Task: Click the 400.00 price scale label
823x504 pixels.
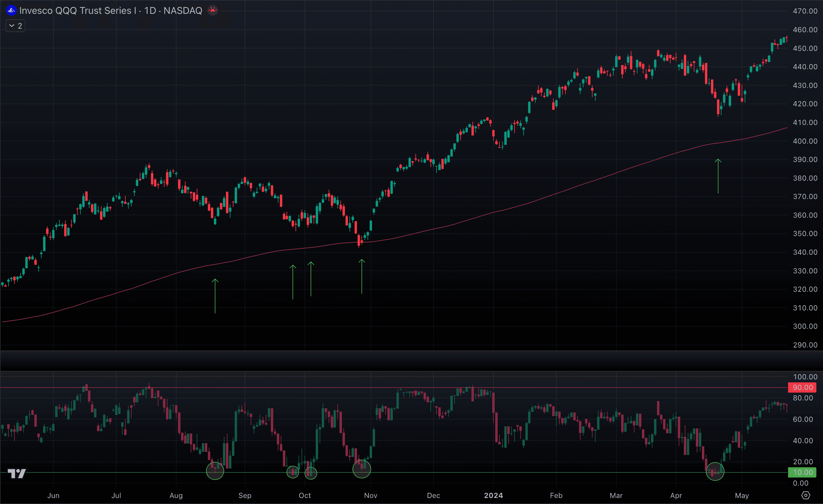Action: (805, 141)
